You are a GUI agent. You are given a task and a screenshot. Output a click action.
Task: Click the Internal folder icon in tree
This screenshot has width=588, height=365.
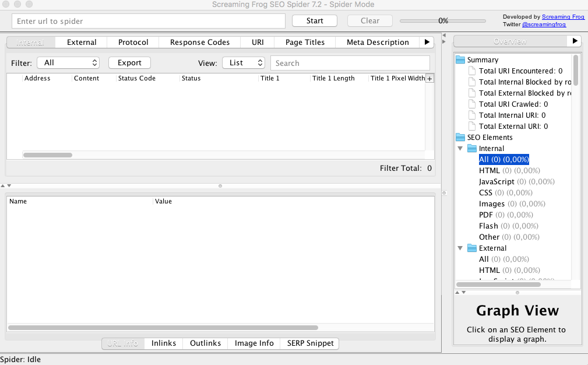click(x=472, y=148)
